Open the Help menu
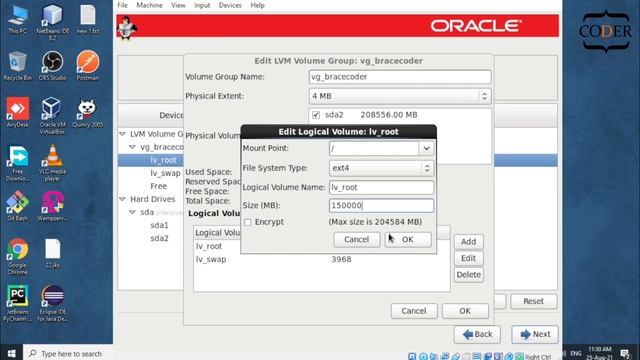The image size is (640, 360). coord(258,5)
